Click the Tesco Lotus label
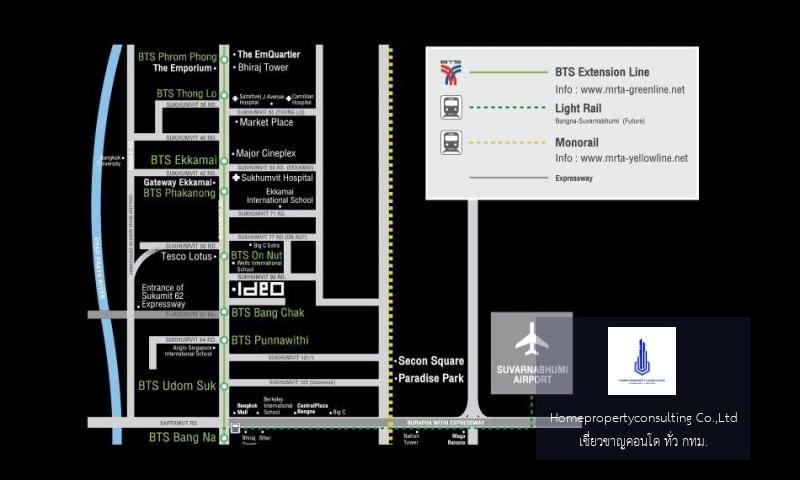The height and width of the screenshot is (480, 800). (x=187, y=257)
